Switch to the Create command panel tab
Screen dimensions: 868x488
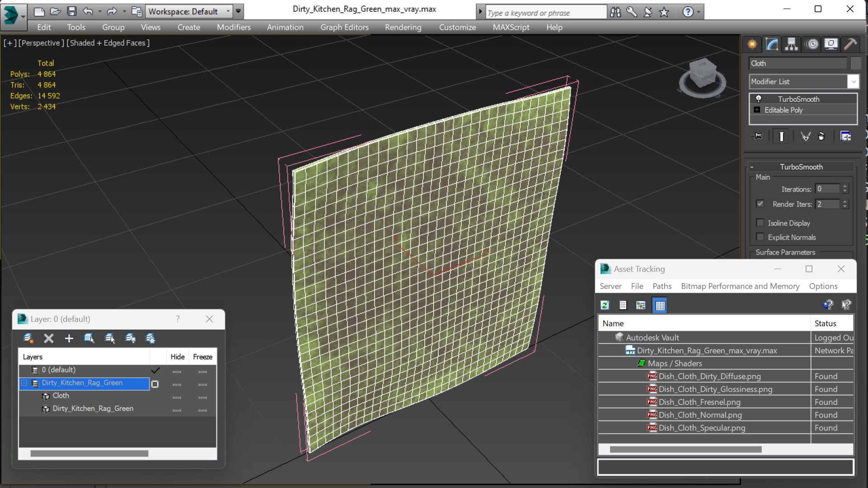[752, 44]
